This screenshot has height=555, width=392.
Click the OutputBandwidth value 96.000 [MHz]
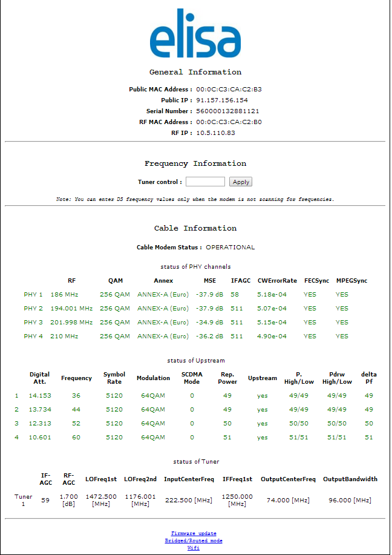click(350, 500)
